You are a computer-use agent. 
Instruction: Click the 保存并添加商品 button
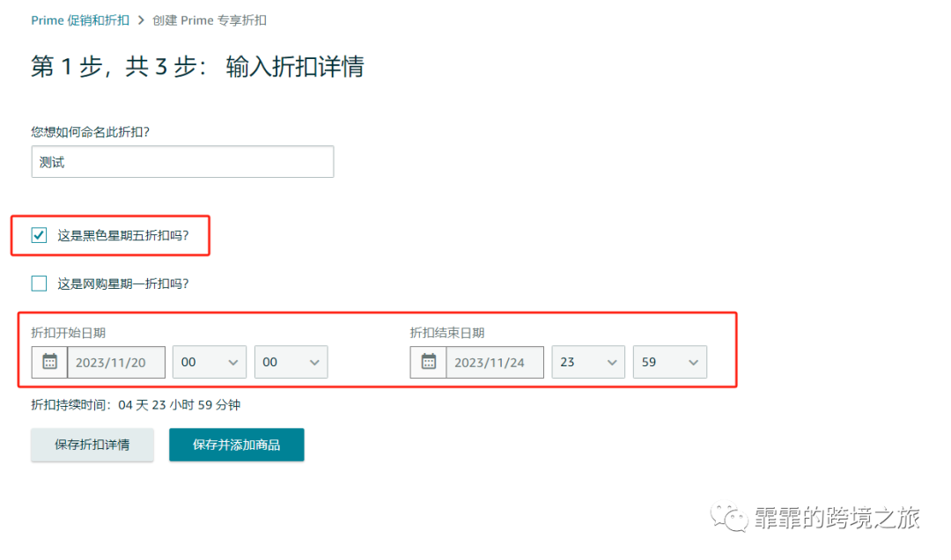pyautogui.click(x=236, y=445)
